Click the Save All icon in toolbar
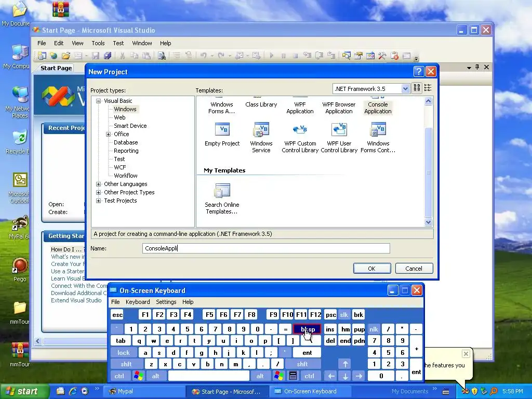The image size is (532, 399). click(108, 56)
